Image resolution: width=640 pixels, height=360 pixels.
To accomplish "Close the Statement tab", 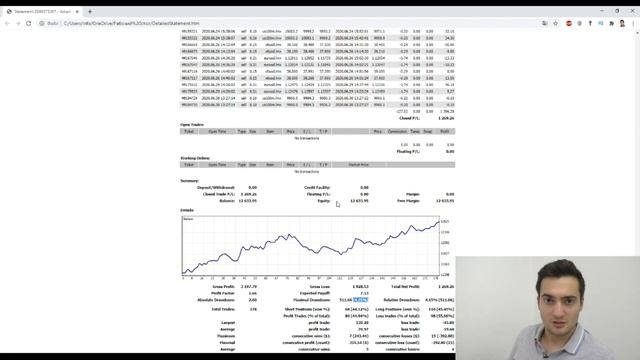I will pyautogui.click(x=77, y=11).
